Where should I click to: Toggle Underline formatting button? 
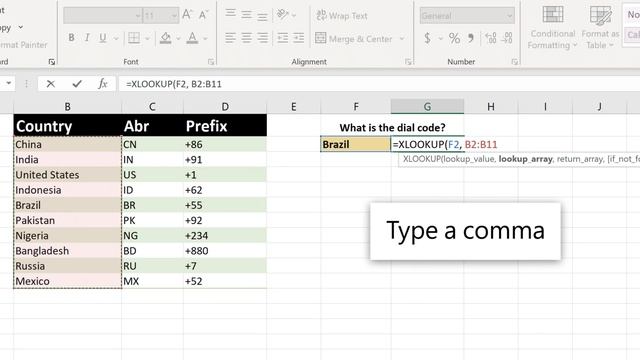coord(102,38)
